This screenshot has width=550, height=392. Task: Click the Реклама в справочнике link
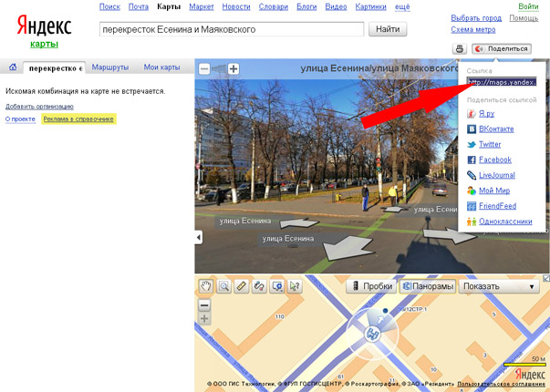click(x=78, y=119)
